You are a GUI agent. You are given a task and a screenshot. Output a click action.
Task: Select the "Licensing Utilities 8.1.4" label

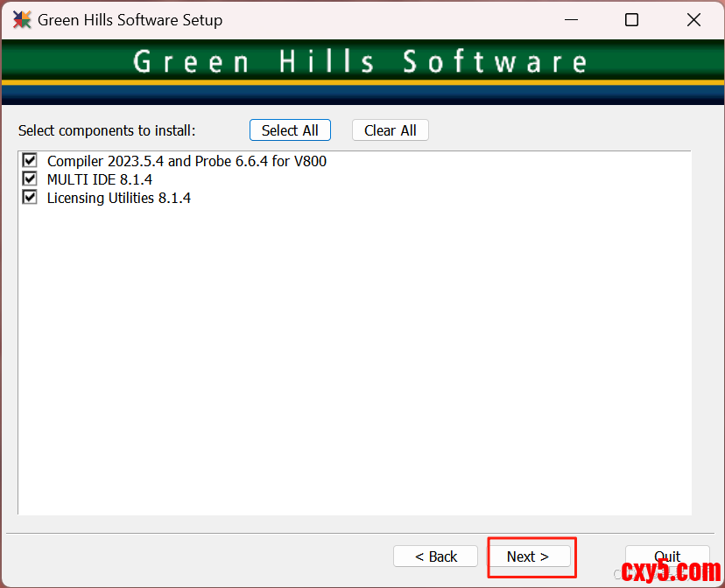point(119,198)
